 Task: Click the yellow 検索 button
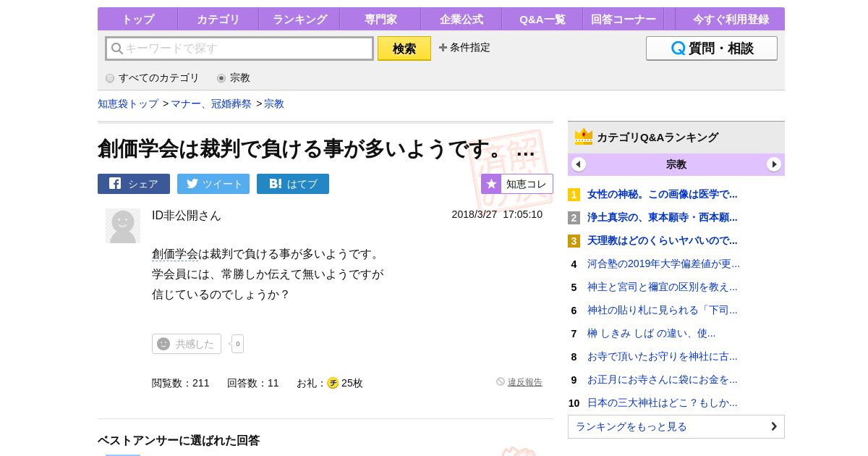coord(404,48)
